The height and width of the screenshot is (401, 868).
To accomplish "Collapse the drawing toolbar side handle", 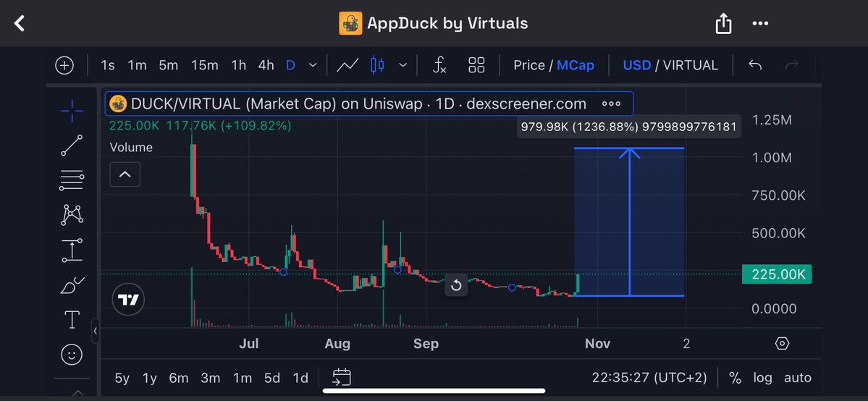I will coord(96,331).
